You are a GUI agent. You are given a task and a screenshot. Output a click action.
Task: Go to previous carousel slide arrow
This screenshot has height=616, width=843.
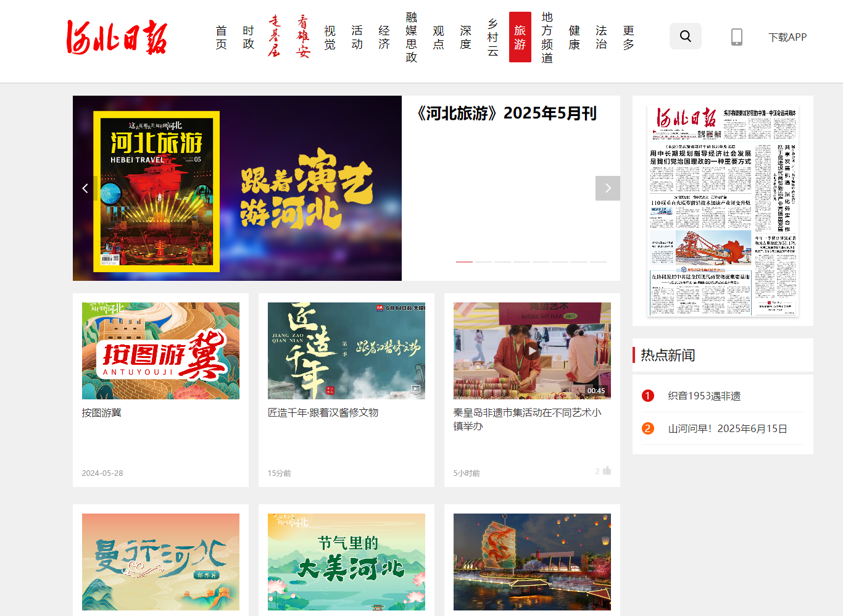coord(85,188)
